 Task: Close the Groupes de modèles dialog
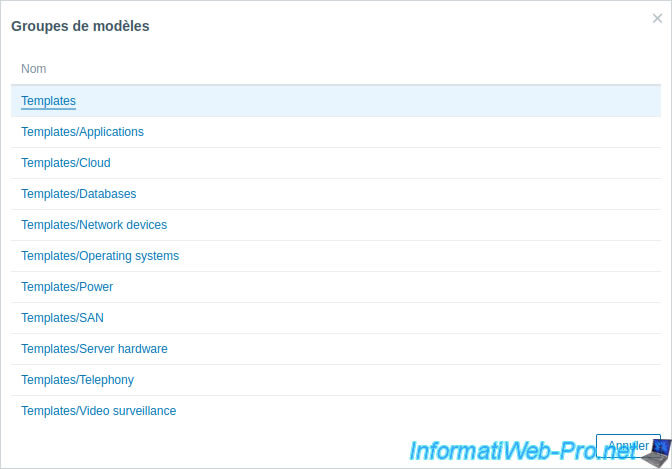tap(657, 18)
